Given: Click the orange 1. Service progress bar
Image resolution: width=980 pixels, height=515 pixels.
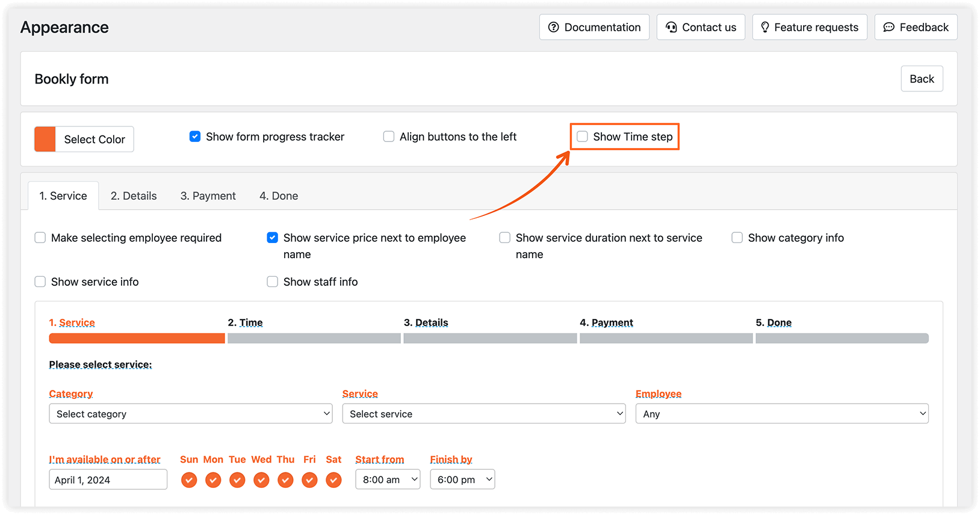Looking at the screenshot, I should tap(137, 339).
